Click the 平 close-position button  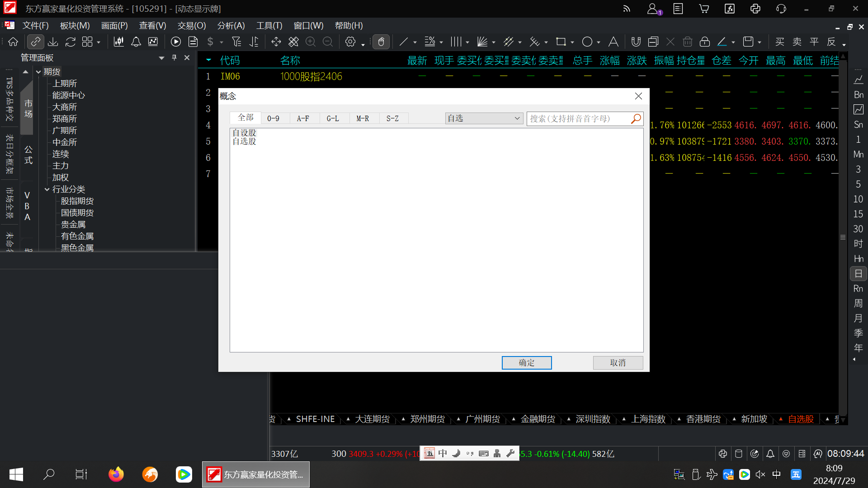tap(814, 42)
